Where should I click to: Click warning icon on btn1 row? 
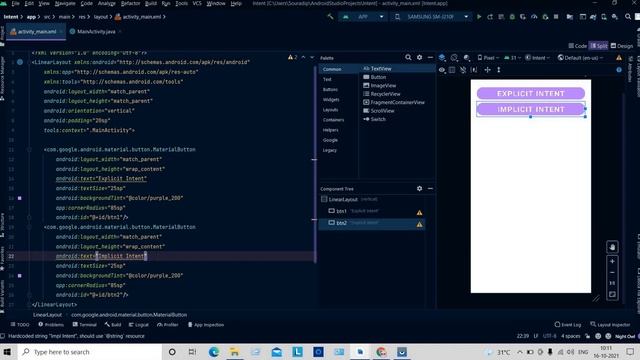pyautogui.click(x=419, y=213)
